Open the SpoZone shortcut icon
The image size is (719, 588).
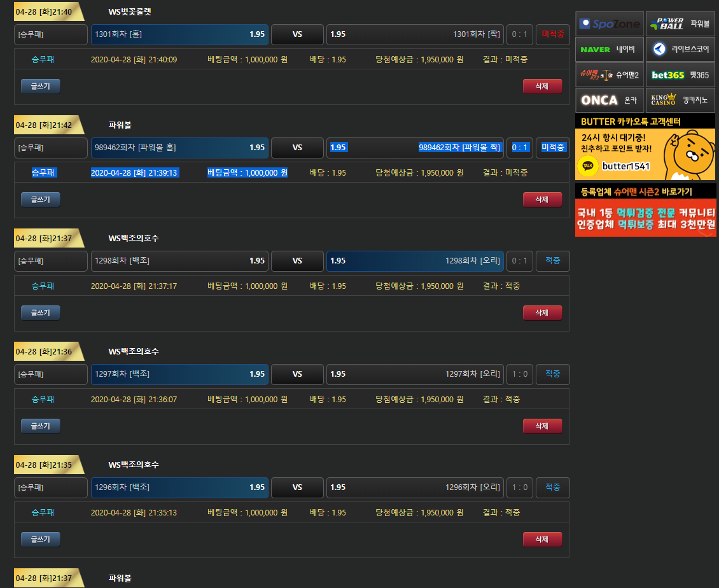610,24
